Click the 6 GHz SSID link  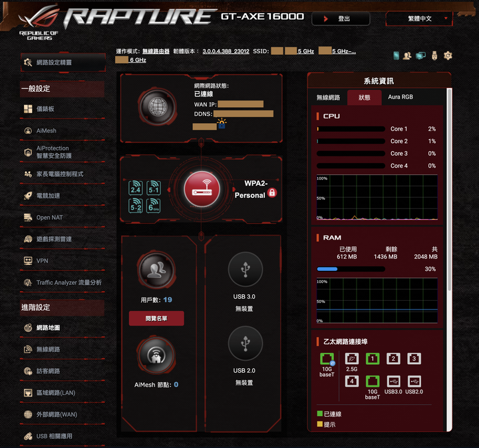[x=138, y=60]
